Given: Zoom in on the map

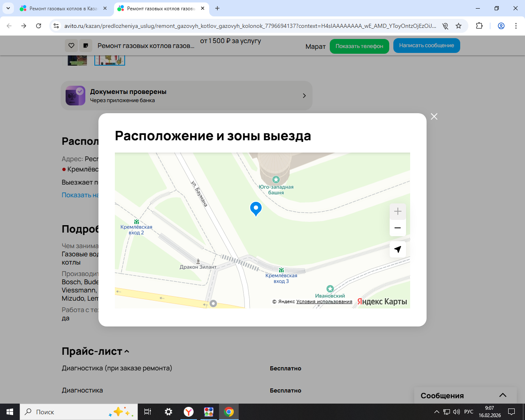Looking at the screenshot, I should coord(397,212).
